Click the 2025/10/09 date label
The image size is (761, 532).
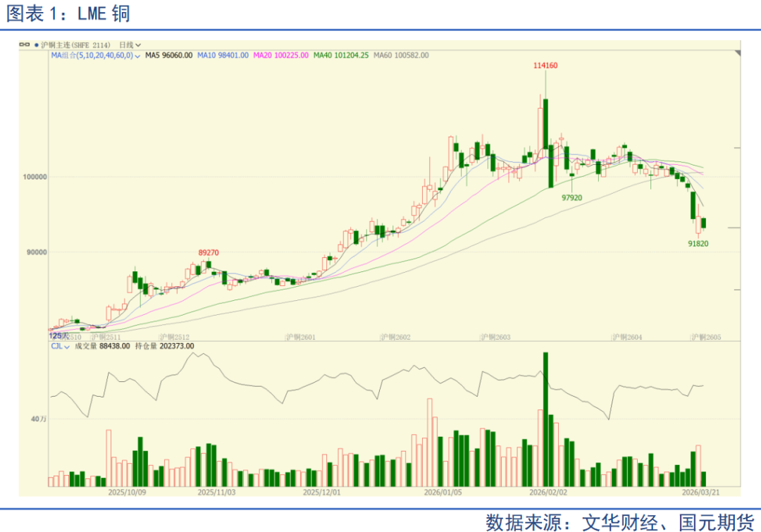coord(127,493)
